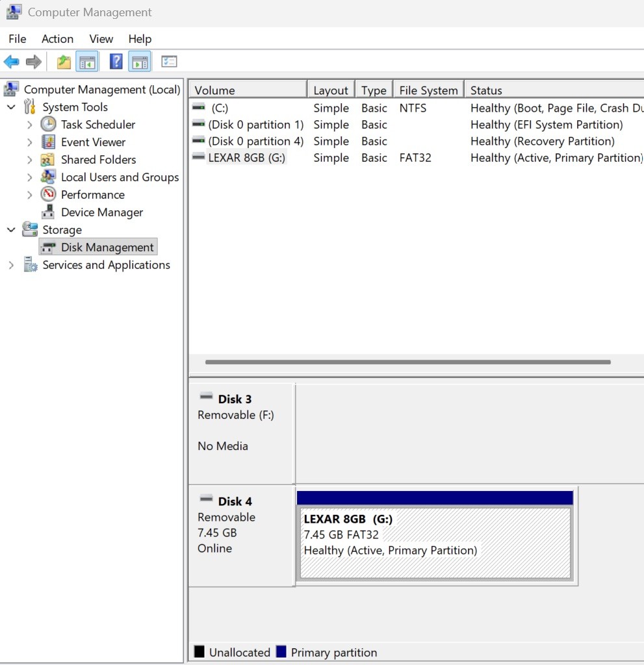Image resolution: width=644 pixels, height=665 pixels.
Task: Expand the Shared Folders node
Action: click(x=29, y=160)
